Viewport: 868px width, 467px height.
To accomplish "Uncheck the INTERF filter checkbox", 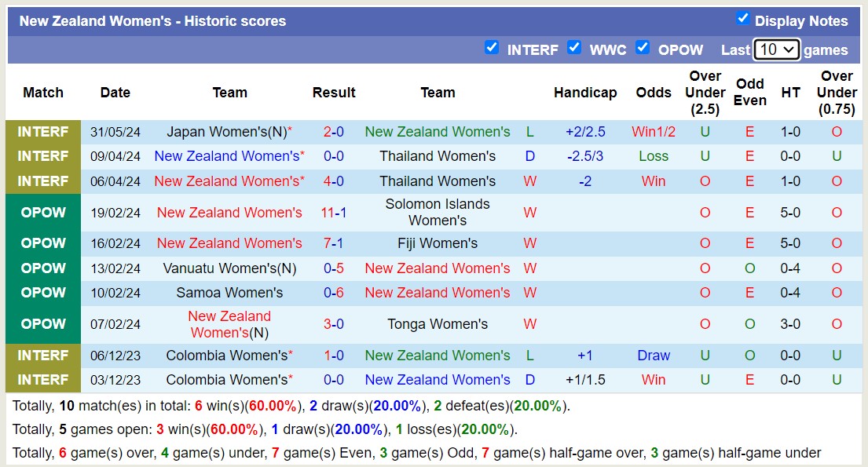I will click(492, 48).
